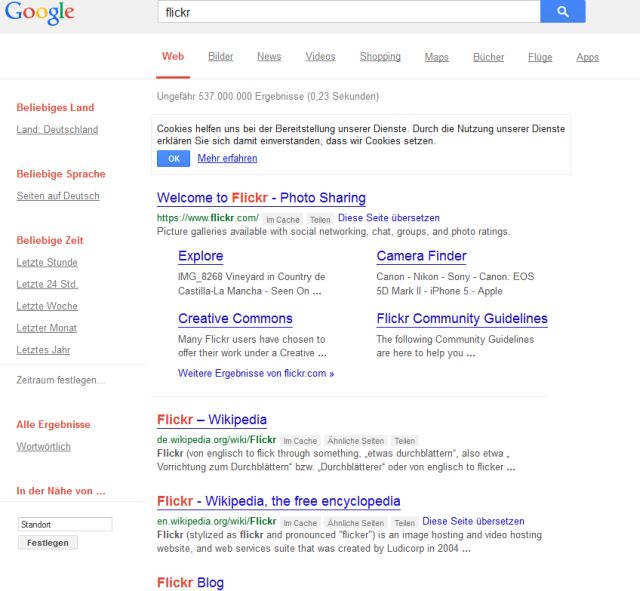Open the Flickr Blog result
640x591 pixels.
191,583
